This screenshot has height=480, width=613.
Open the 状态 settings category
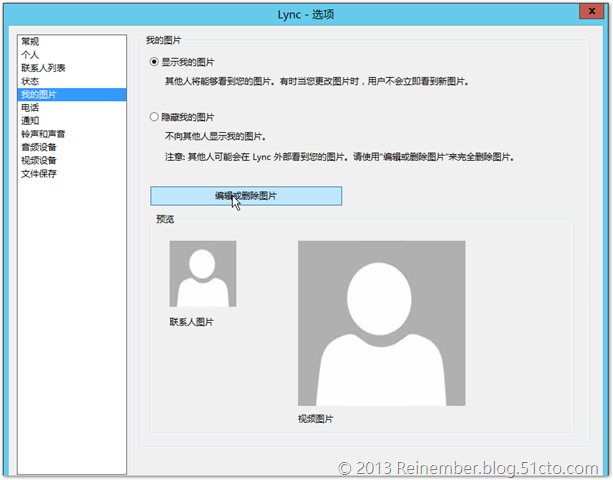tap(30, 80)
